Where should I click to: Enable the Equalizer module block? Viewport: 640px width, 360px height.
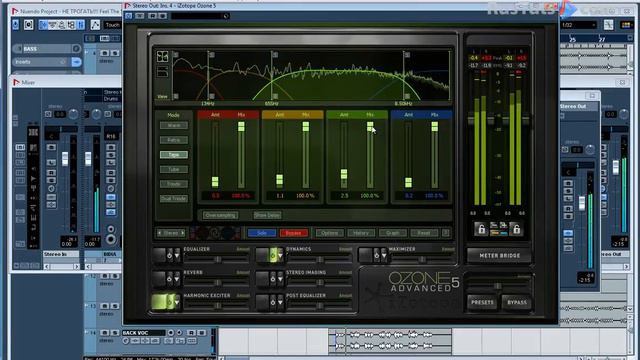tap(159, 256)
